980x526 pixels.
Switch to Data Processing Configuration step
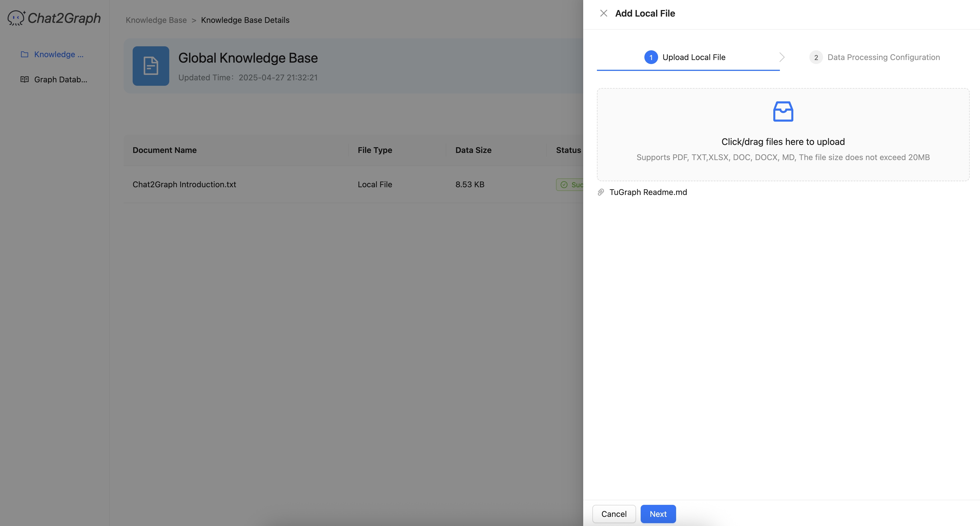pos(883,57)
